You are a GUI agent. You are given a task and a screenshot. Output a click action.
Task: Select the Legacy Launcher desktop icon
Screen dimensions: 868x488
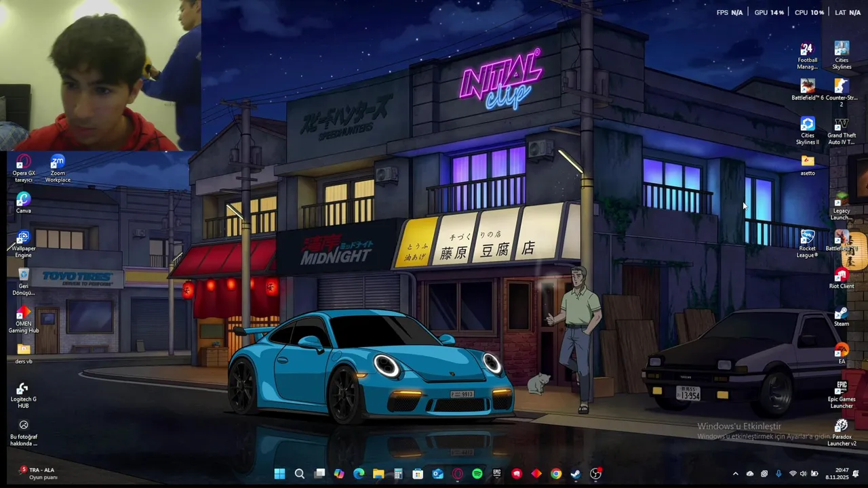click(842, 206)
